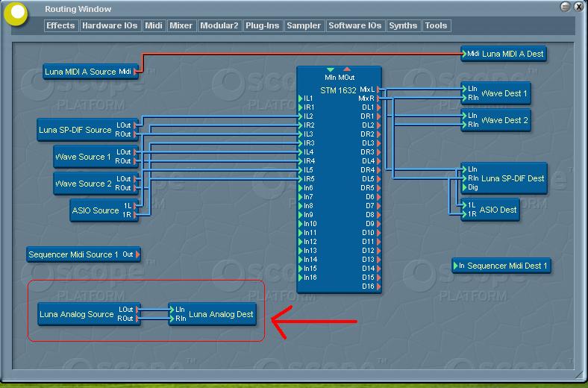Click Dig port on Luna SP-DIF Dest
The image size is (588, 388).
[464, 187]
